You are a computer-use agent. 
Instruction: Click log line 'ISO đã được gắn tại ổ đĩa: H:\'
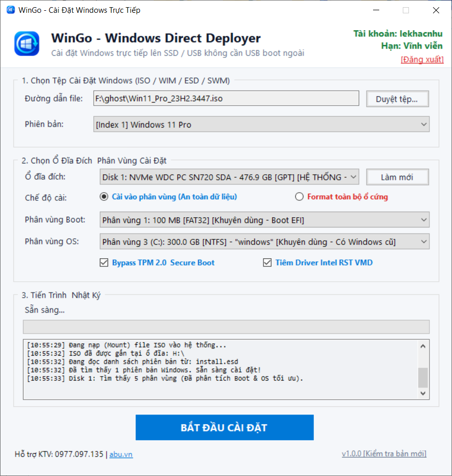click(x=106, y=354)
